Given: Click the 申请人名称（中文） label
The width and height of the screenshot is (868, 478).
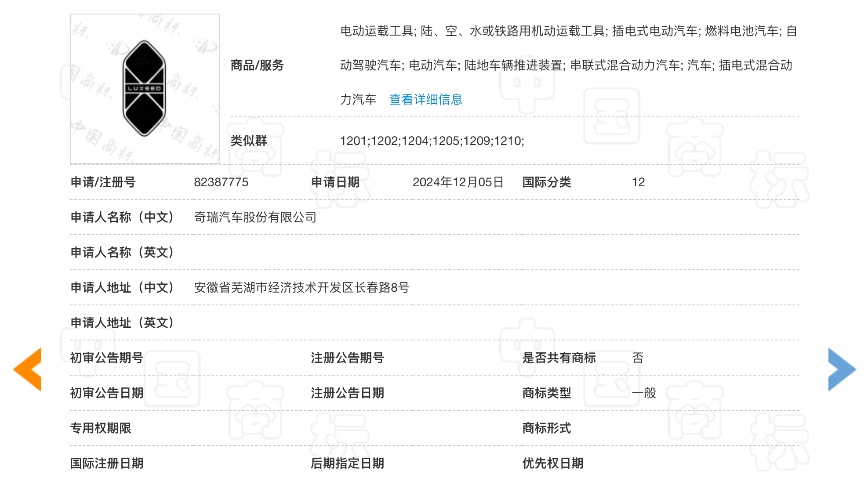Looking at the screenshot, I should pos(123,217).
